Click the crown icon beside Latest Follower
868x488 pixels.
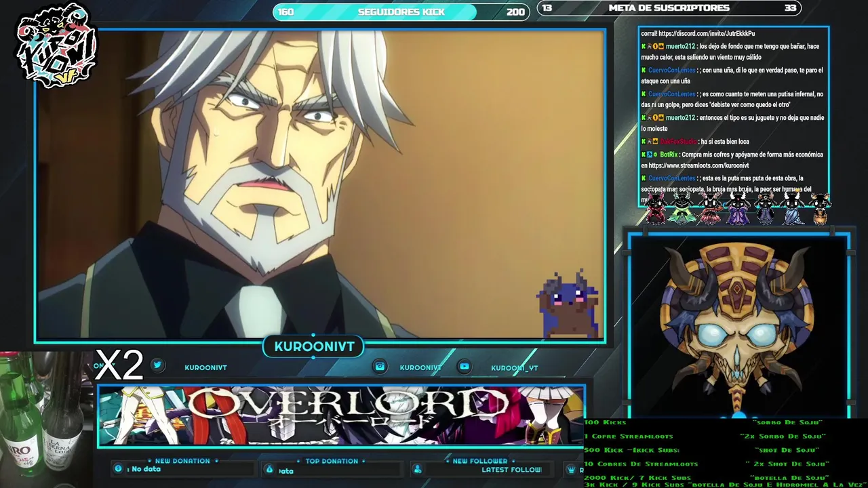click(572, 470)
